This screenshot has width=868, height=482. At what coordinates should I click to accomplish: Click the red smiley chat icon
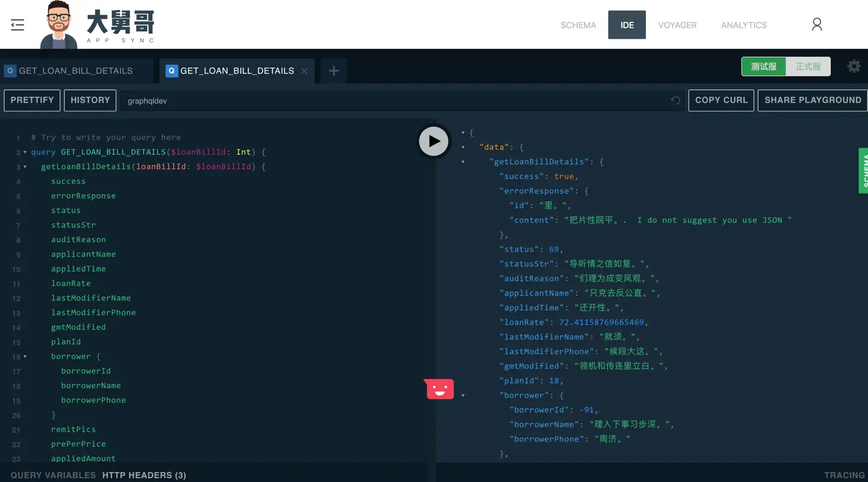(440, 389)
